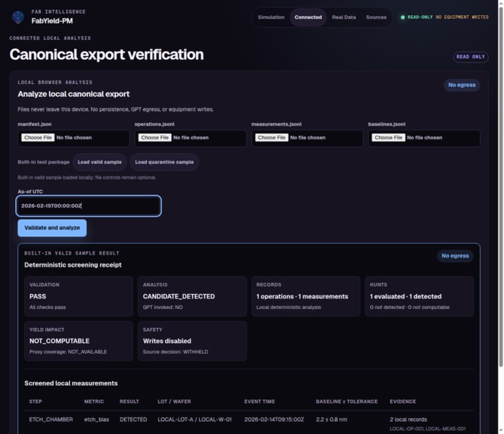Click the top No egress badge
504x434 pixels.
pos(462,85)
